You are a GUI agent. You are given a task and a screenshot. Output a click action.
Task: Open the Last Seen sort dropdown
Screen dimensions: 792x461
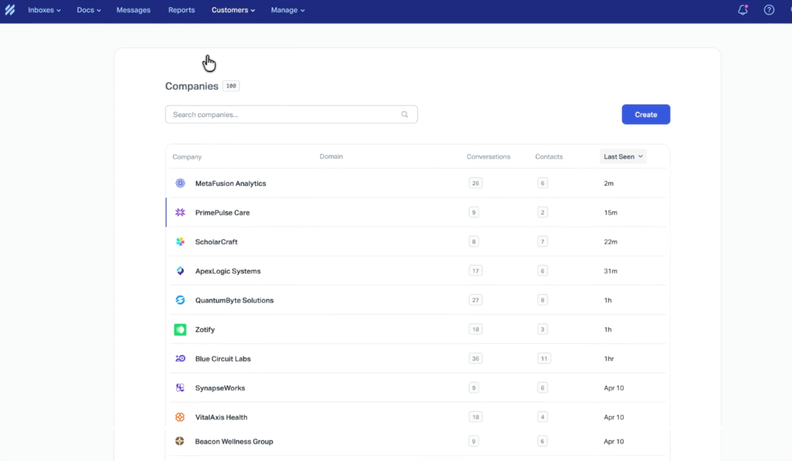pyautogui.click(x=623, y=157)
